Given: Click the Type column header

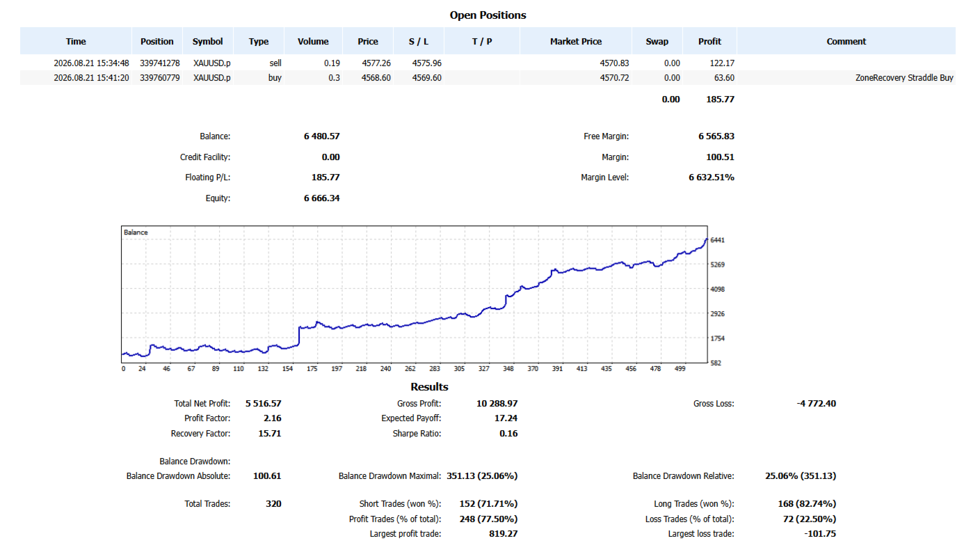Looking at the screenshot, I should coord(259,41).
